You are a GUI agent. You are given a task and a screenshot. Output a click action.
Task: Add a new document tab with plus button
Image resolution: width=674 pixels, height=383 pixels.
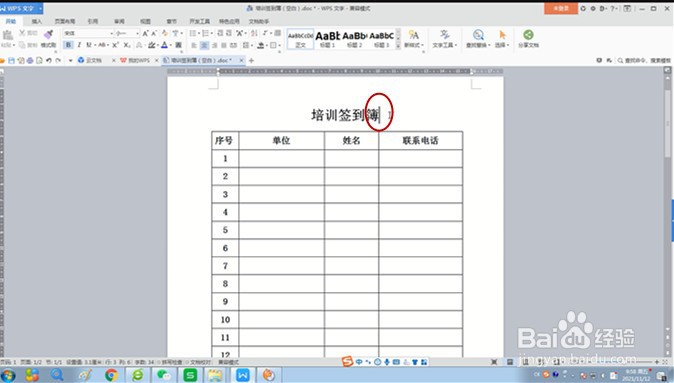click(x=251, y=61)
